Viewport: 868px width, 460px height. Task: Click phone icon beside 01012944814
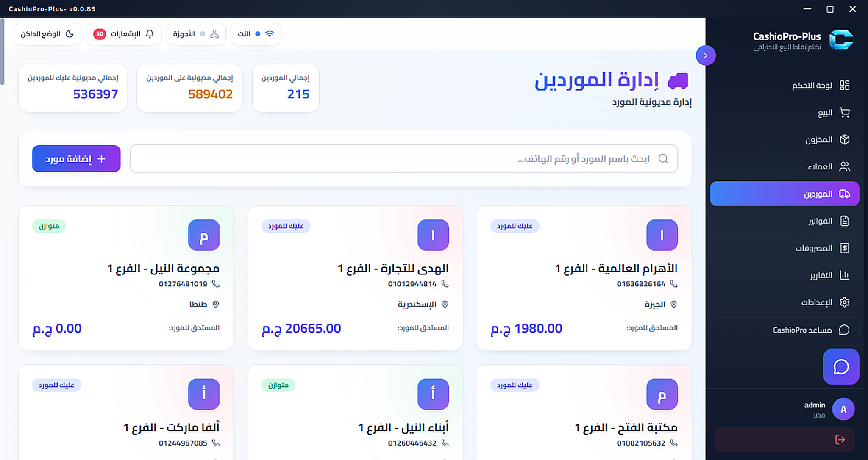tap(445, 284)
